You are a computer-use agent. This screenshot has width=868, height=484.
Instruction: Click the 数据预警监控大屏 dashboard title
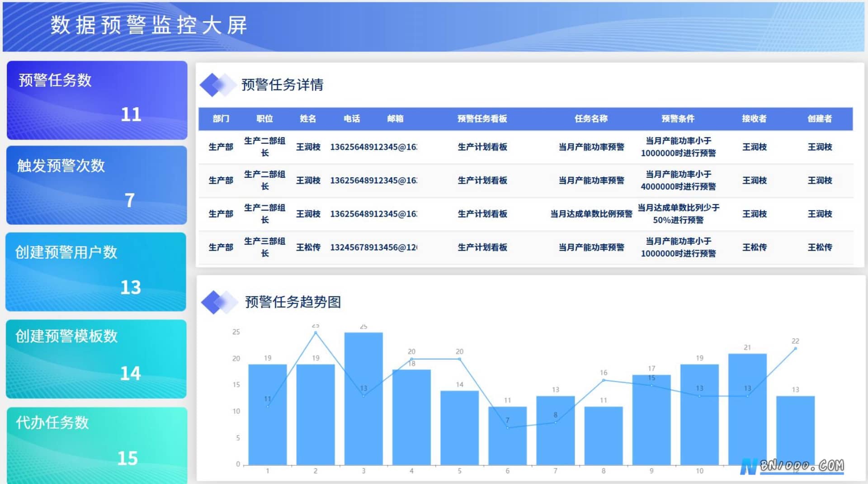149,25
